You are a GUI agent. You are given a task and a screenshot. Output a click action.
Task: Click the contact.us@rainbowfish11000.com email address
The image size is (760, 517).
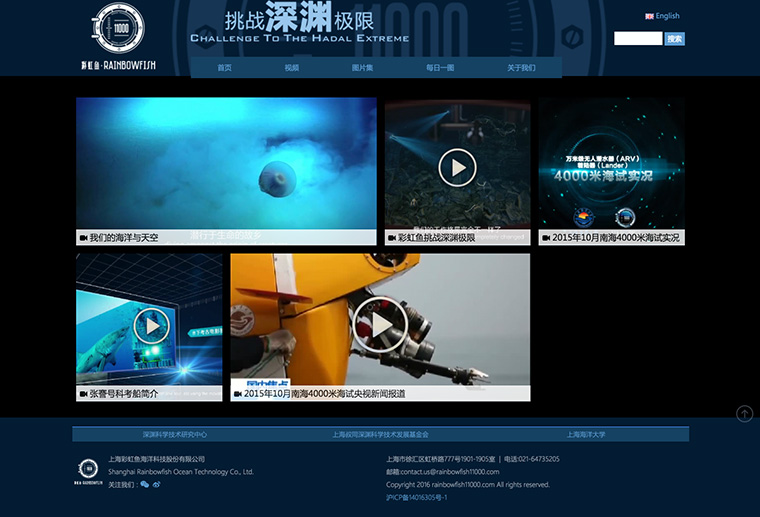449,472
